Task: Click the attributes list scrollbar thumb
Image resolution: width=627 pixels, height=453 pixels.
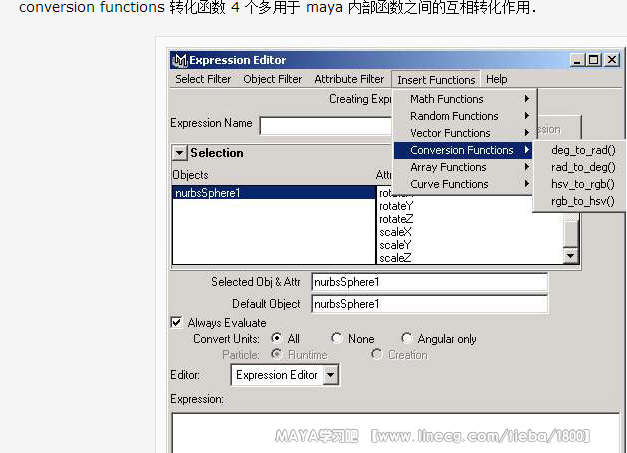Action: pyautogui.click(x=571, y=233)
